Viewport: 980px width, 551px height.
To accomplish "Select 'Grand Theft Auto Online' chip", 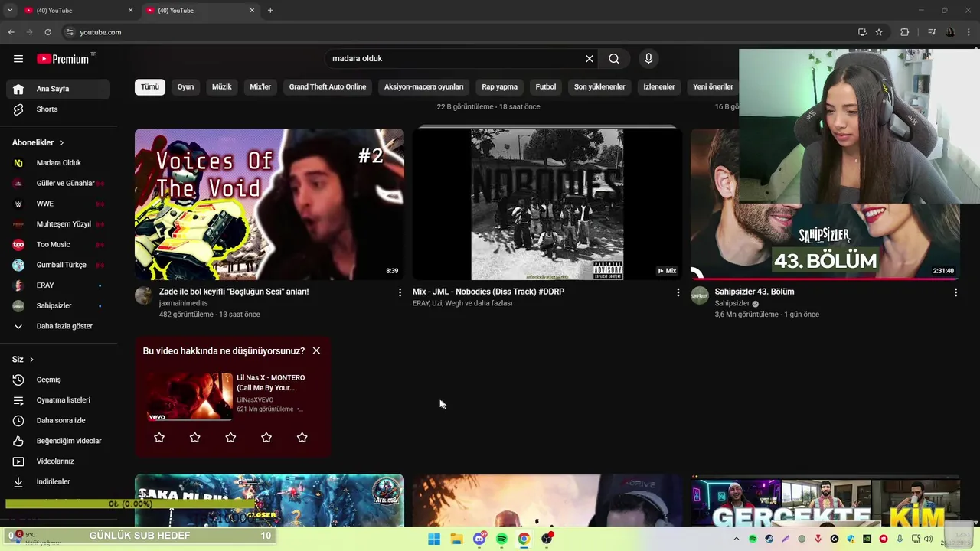I will tap(328, 86).
